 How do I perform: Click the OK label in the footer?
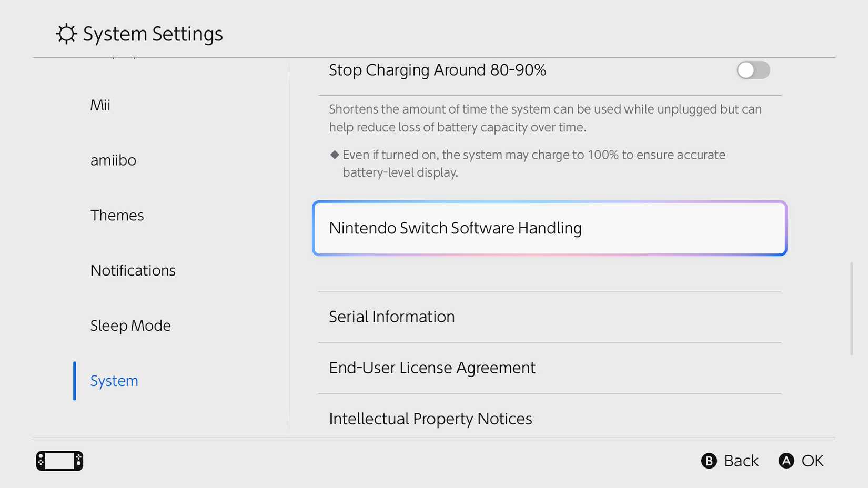tap(813, 461)
